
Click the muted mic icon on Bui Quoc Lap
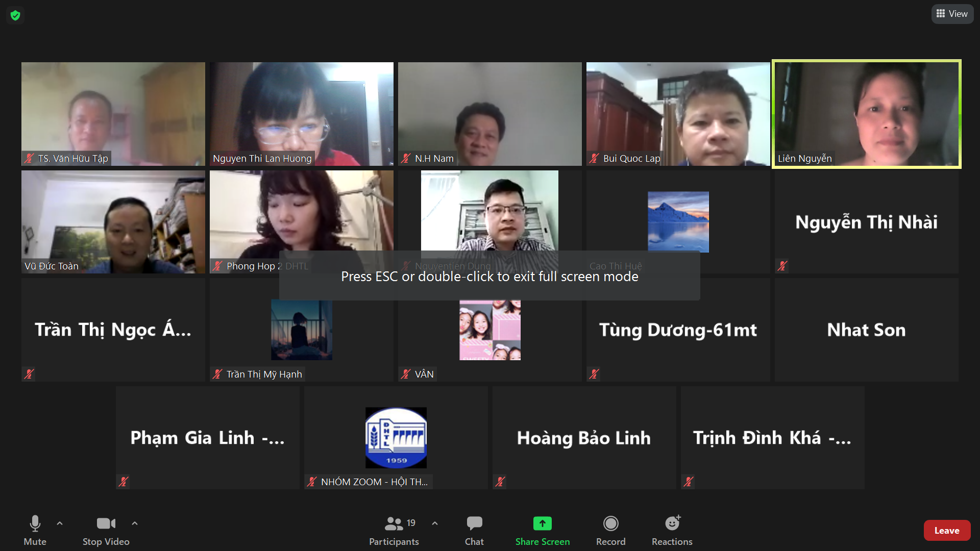pos(594,159)
